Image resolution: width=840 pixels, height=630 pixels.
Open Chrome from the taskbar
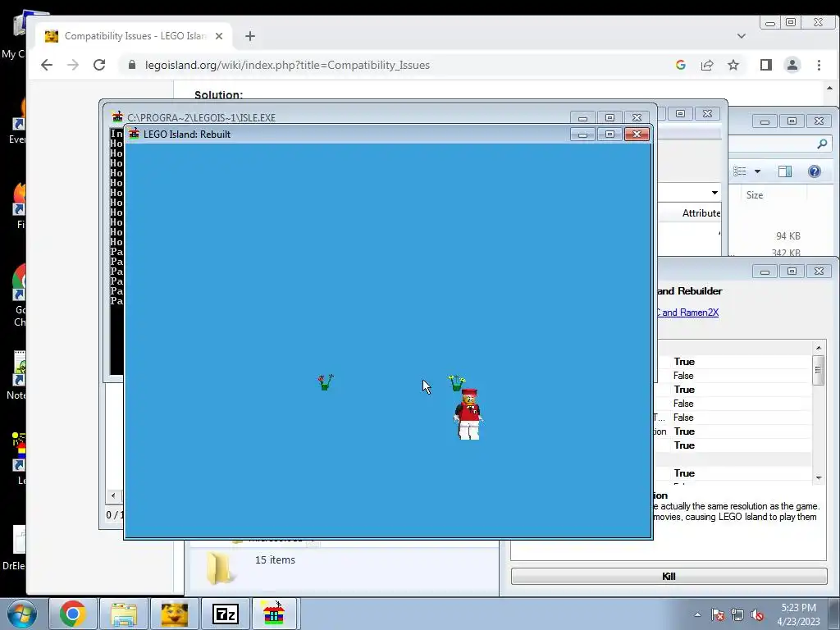73,614
